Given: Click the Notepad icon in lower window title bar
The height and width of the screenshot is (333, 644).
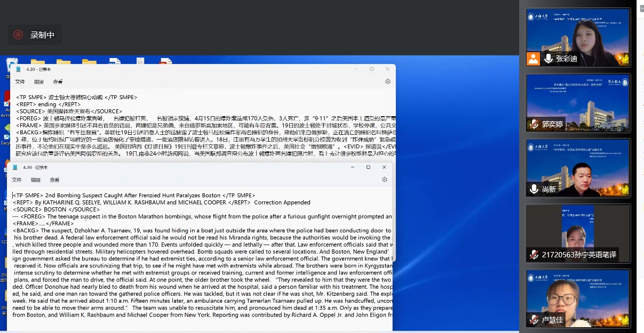Looking at the screenshot, I should coord(15,167).
